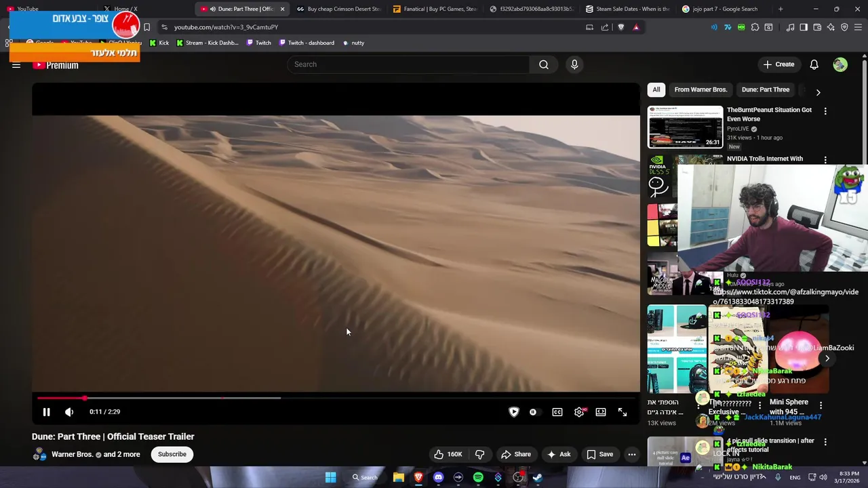Switch to the Fanatical Buy PC Games tab
This screenshot has width=868, height=488.
click(x=435, y=9)
